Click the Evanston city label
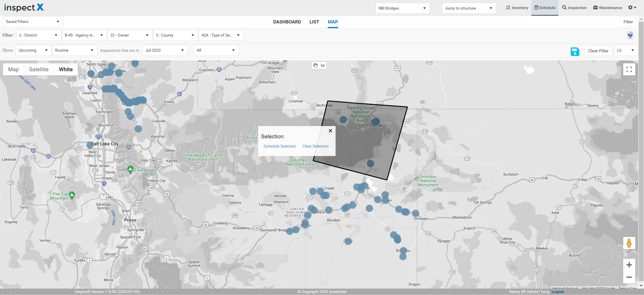644x295 pixels. [207, 70]
